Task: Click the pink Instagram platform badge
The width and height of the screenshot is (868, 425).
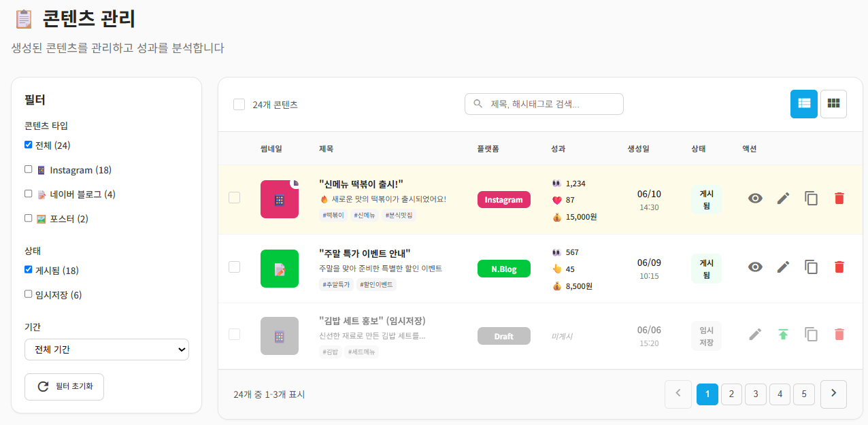Action: pyautogui.click(x=503, y=200)
